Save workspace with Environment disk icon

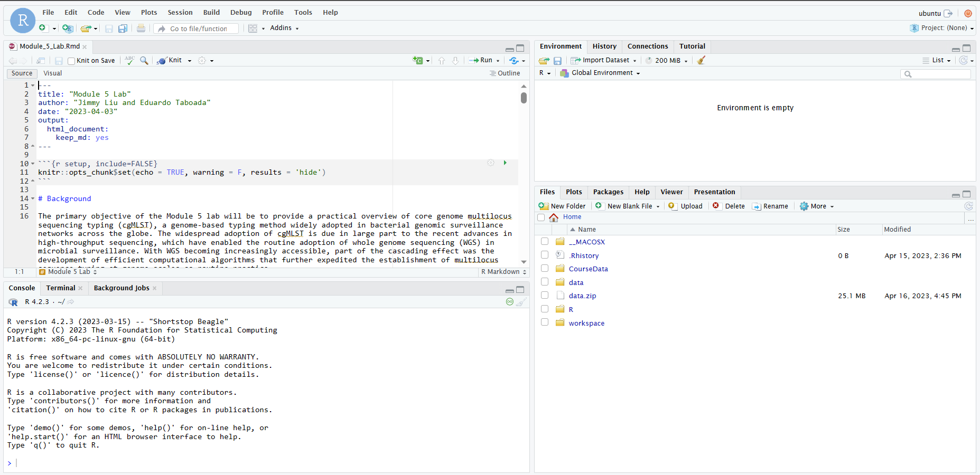557,60
